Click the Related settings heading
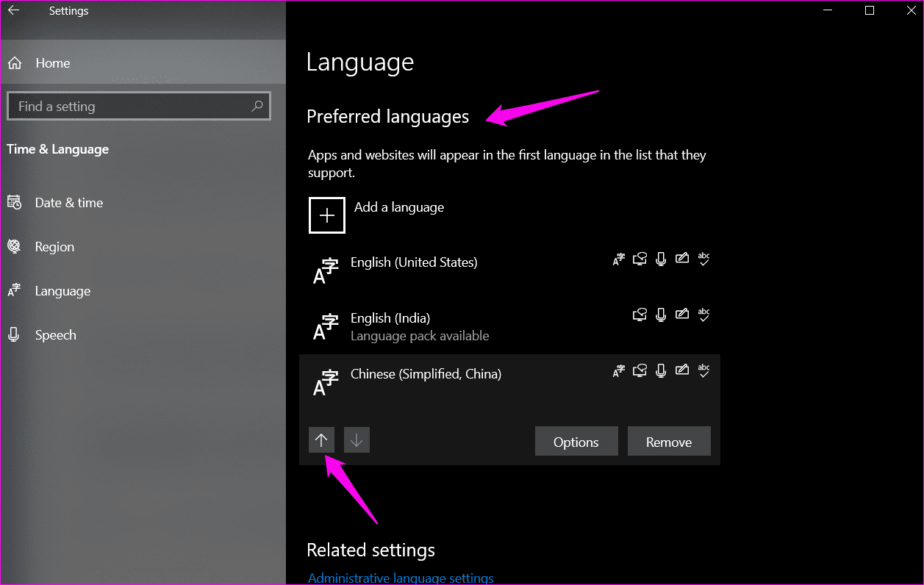The image size is (924, 585). pos(370,550)
